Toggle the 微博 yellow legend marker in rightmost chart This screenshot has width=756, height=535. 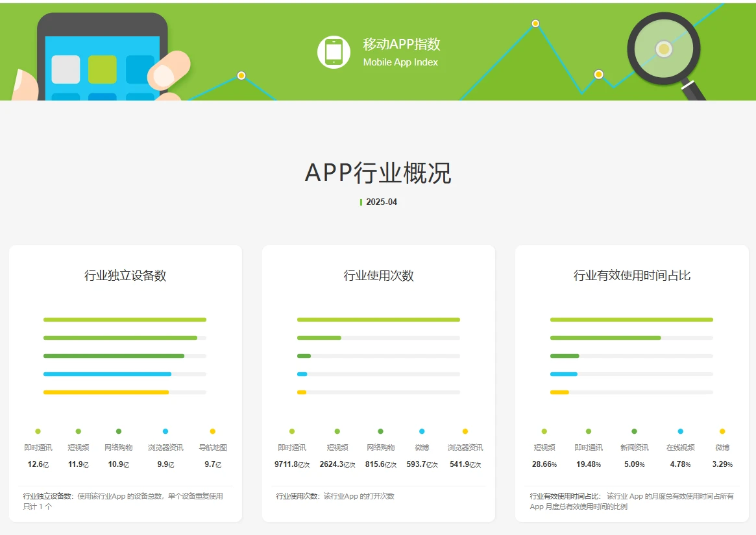click(x=722, y=431)
